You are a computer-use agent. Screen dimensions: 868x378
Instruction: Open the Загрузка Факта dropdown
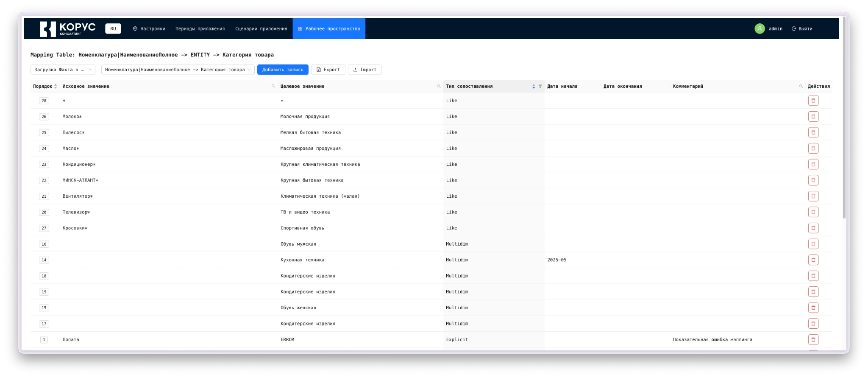click(63, 70)
